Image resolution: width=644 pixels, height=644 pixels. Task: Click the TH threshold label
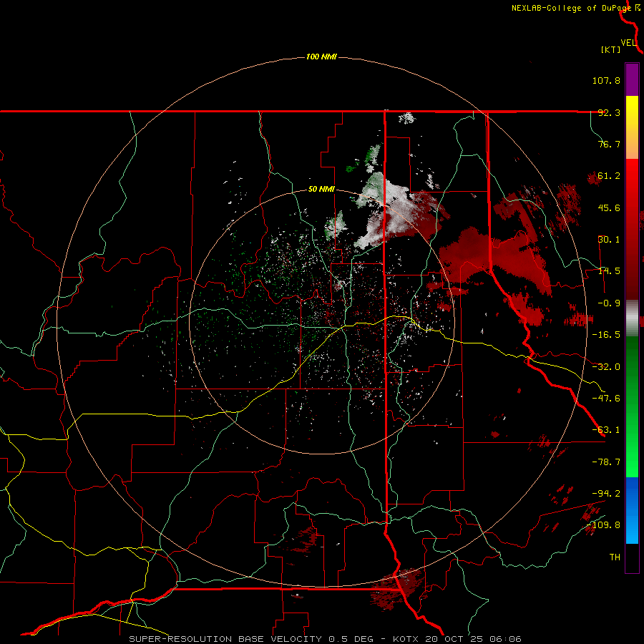tap(615, 557)
